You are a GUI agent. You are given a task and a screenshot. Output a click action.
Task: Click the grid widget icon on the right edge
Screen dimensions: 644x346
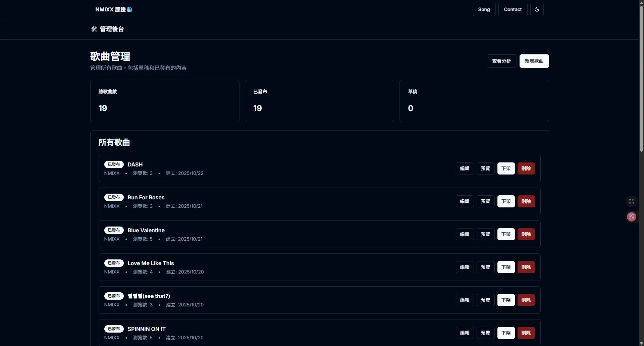click(x=631, y=201)
